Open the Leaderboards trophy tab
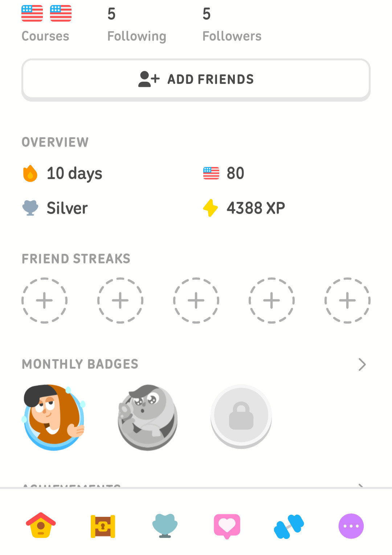 coord(165,526)
